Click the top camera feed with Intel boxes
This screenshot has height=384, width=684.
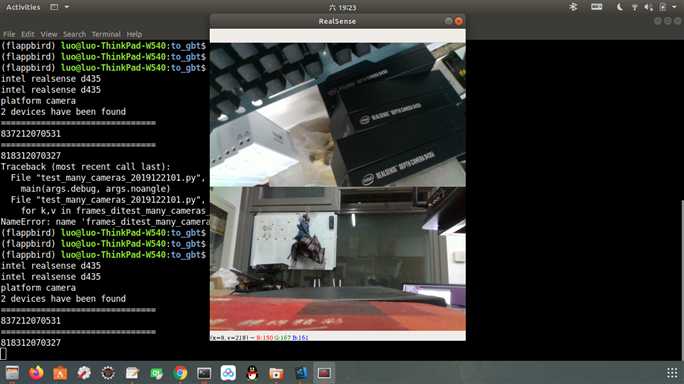(338, 114)
